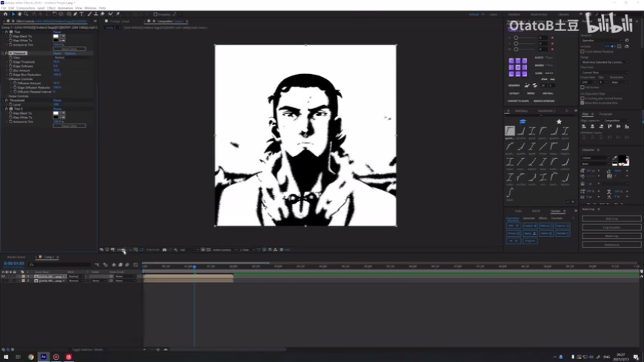644x362 pixels.
Task: Open the Window menu
Action: pyautogui.click(x=90, y=8)
